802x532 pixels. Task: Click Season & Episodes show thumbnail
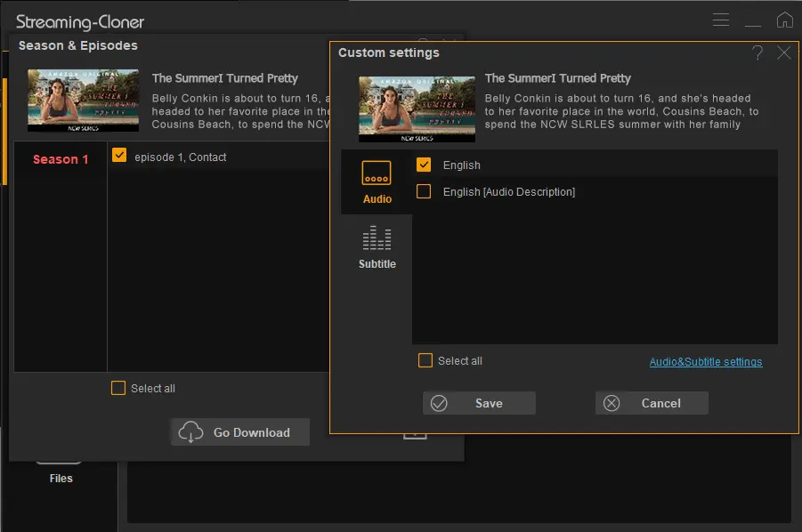tap(83, 101)
